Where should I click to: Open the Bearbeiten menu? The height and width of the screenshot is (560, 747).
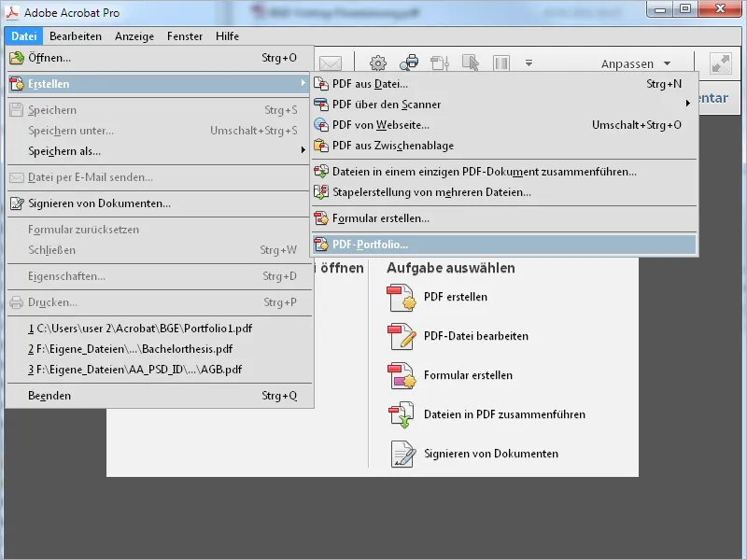pyautogui.click(x=76, y=36)
